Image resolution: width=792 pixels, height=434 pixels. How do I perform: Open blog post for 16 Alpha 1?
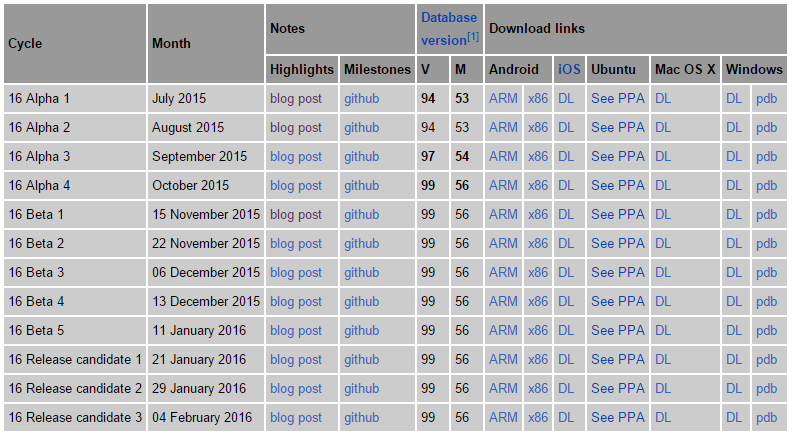(x=296, y=99)
